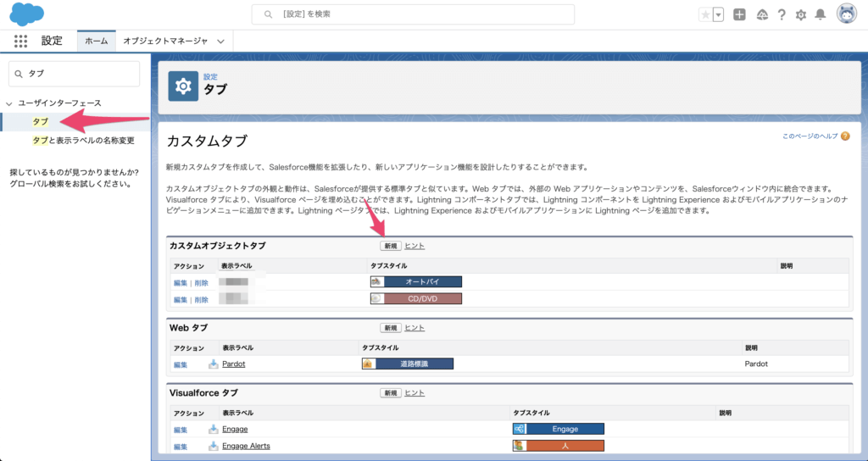Click 編集 in the Engage Alerts row

click(181, 446)
